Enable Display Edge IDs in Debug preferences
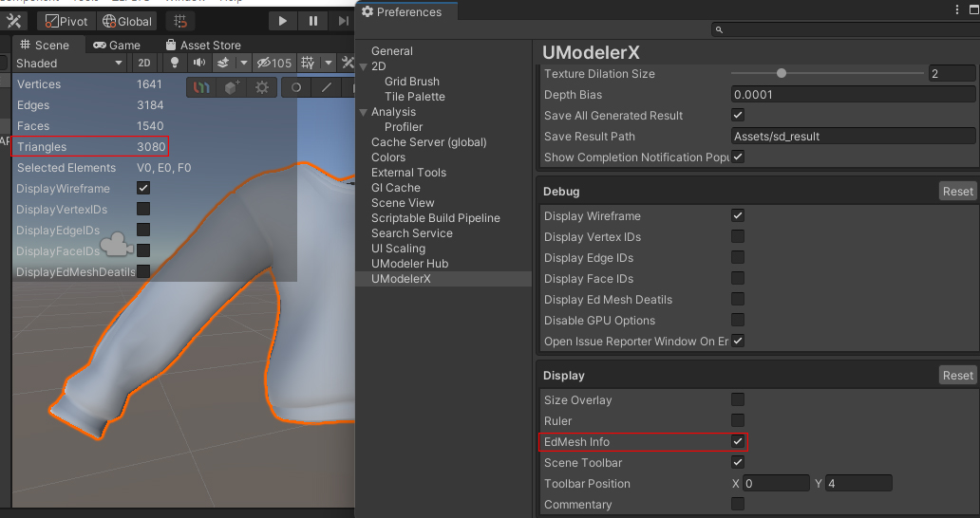980x518 pixels. (738, 257)
